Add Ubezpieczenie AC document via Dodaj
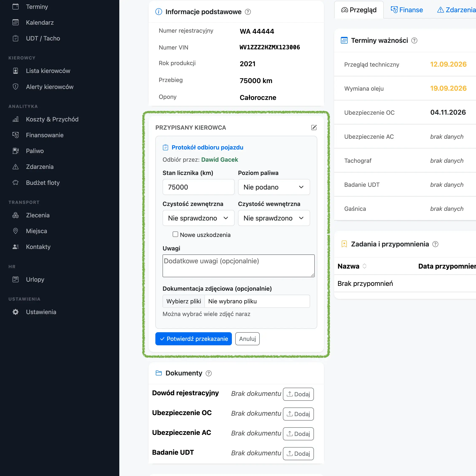Screen dimensions: 476x476 point(298,434)
